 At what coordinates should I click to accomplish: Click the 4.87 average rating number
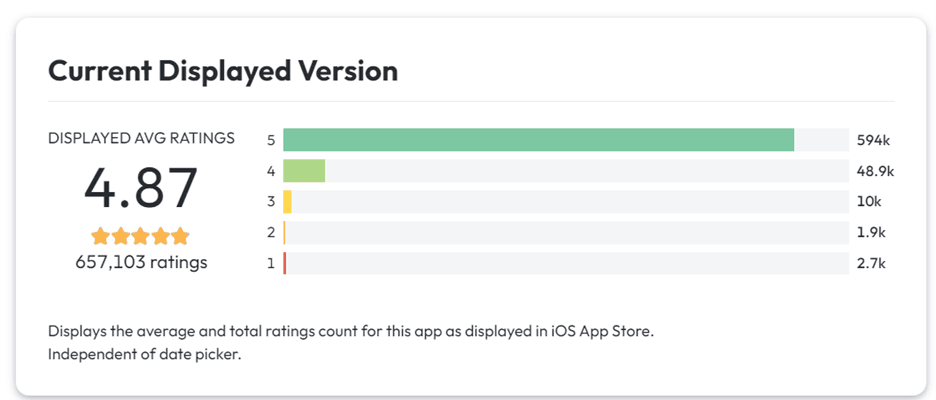coord(141,189)
